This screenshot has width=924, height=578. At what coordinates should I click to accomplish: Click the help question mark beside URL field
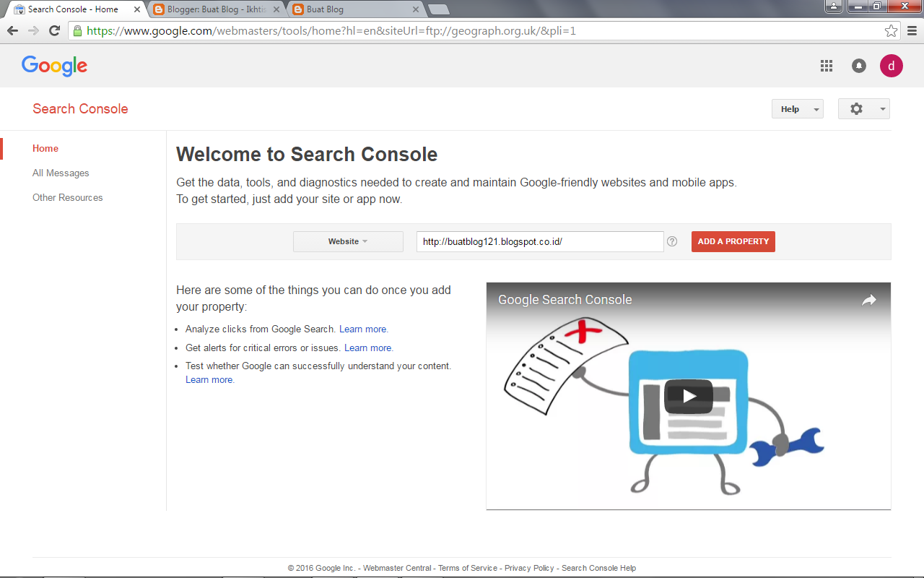coord(672,241)
